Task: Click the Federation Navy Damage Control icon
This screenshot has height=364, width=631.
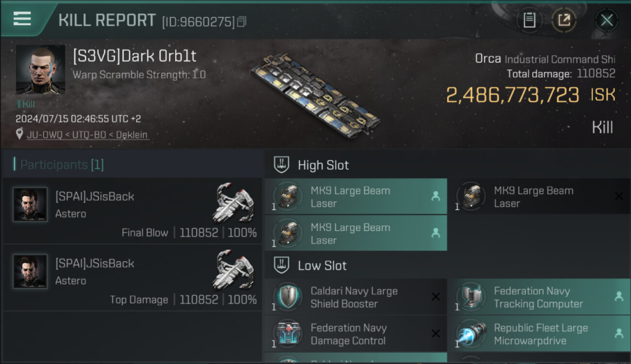Action: pyautogui.click(x=287, y=334)
